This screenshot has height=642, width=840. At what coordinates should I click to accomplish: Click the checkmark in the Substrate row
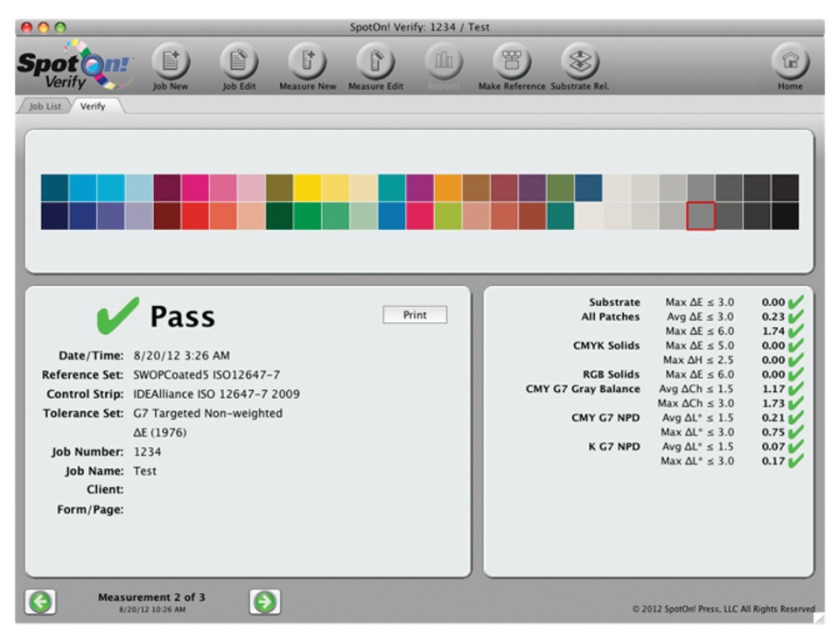coord(796,302)
